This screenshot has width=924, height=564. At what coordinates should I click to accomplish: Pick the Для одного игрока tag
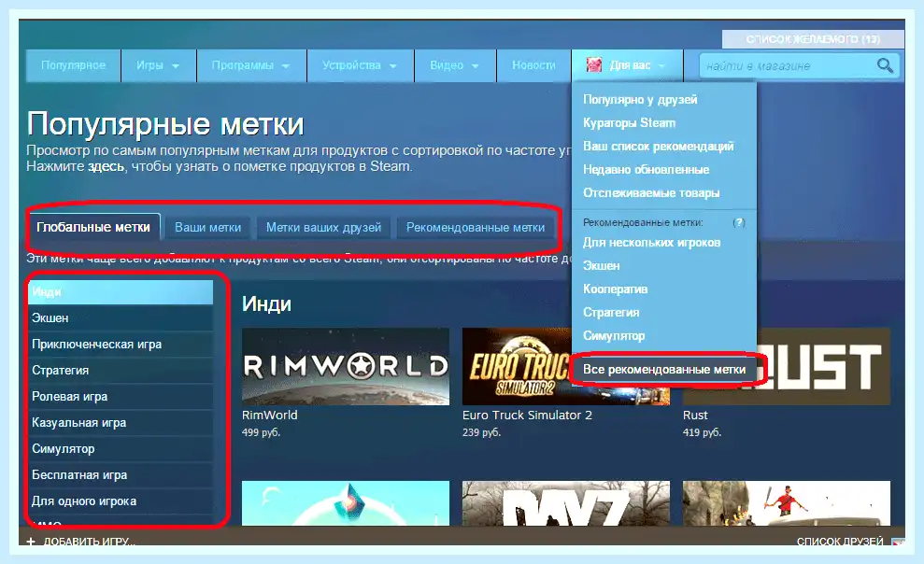[x=121, y=501]
